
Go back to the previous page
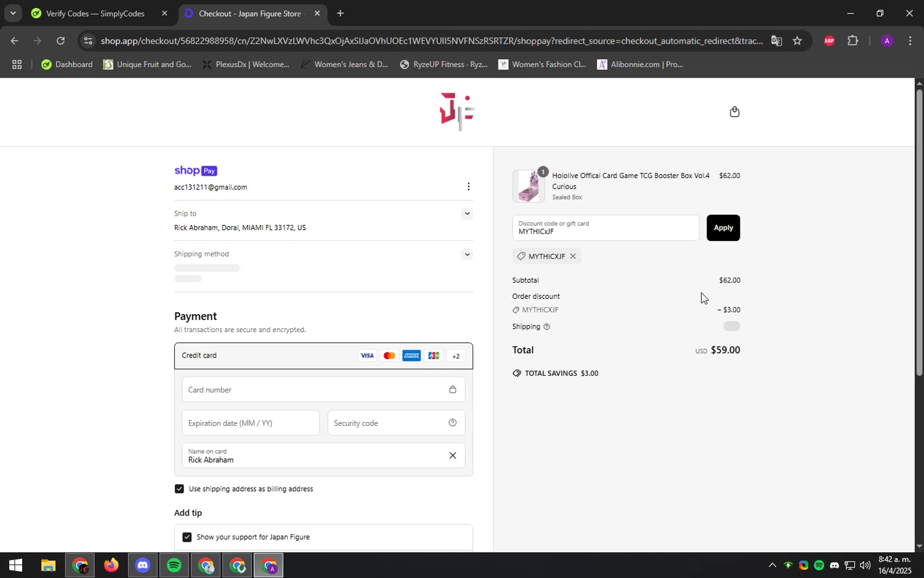(14, 41)
